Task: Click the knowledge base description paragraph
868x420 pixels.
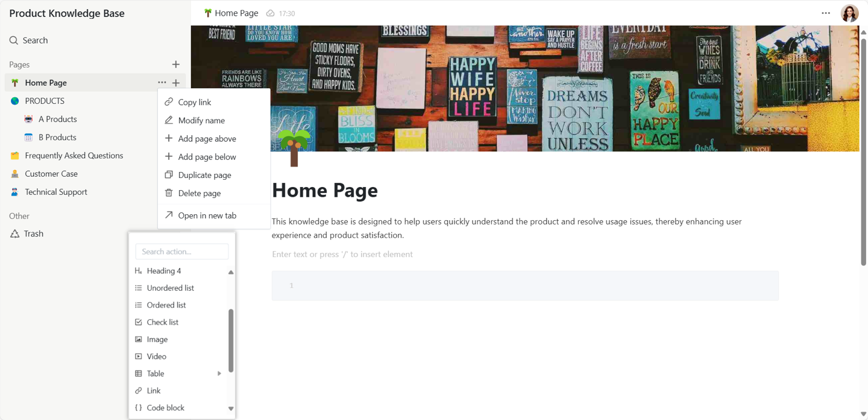Action: point(506,228)
